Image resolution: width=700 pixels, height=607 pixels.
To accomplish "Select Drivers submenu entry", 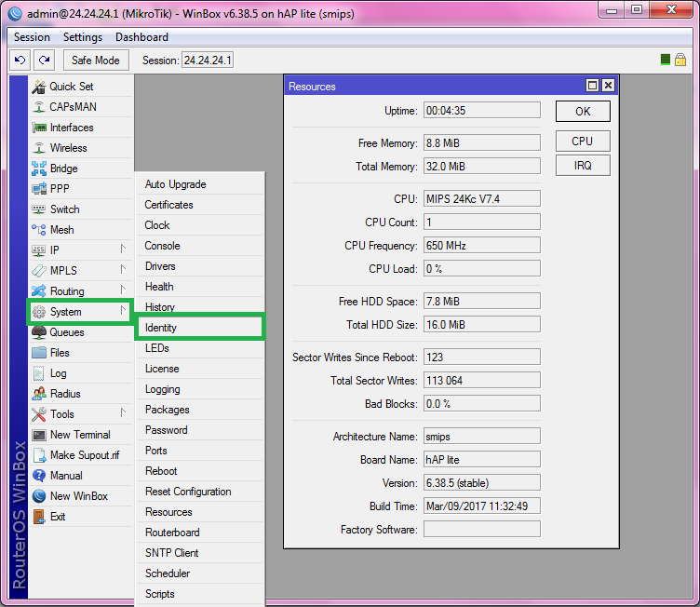I will coord(199,266).
